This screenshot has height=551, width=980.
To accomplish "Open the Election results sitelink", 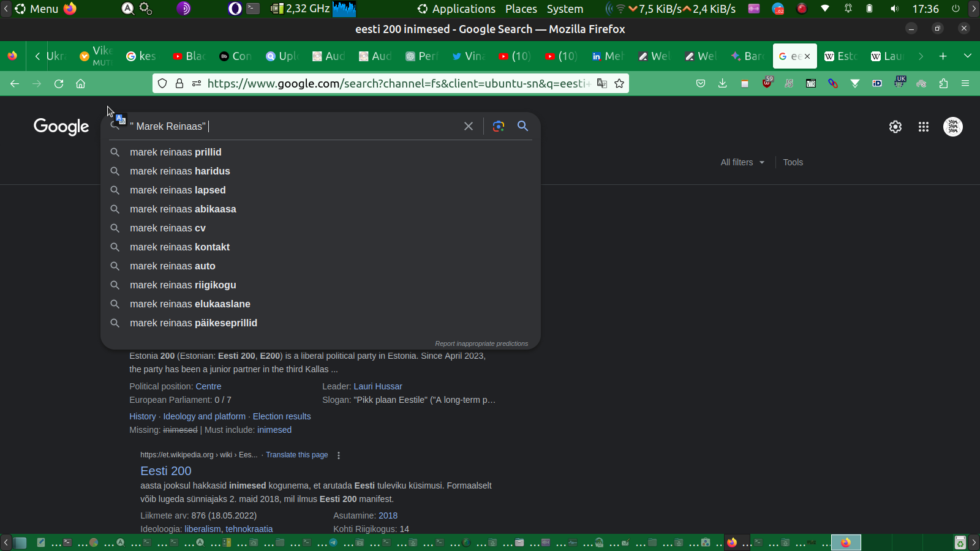I will pos(282,416).
